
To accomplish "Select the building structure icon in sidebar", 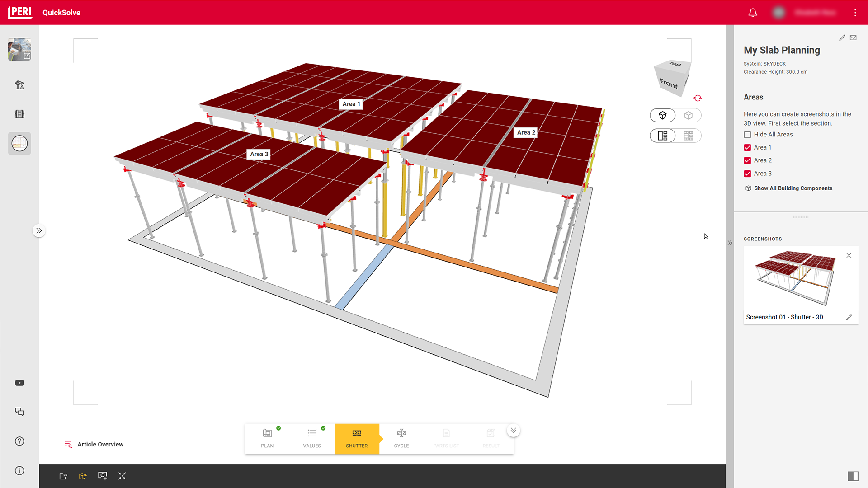I will 19,114.
